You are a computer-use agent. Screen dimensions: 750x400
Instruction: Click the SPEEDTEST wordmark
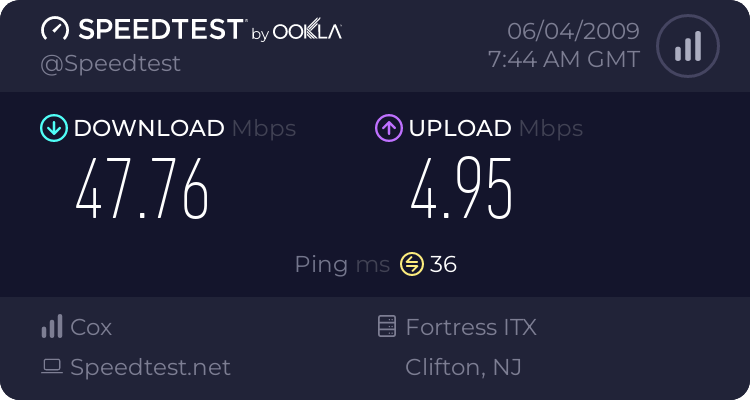pyautogui.click(x=162, y=29)
